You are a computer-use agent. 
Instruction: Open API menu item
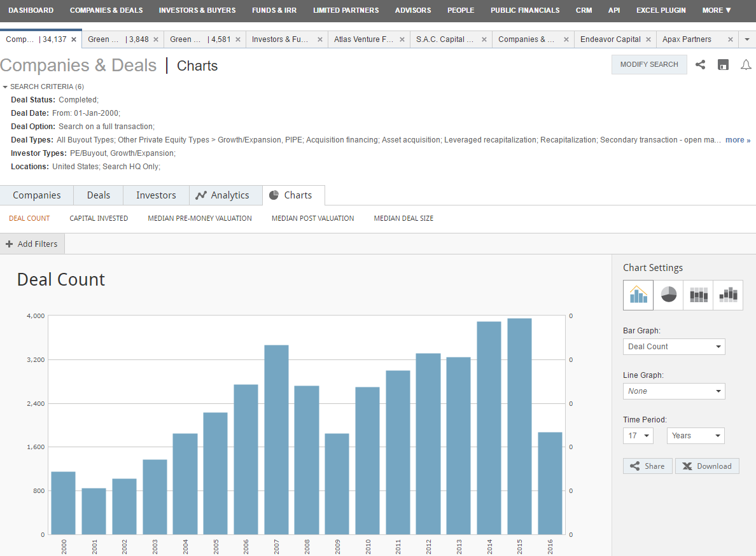[x=613, y=10]
